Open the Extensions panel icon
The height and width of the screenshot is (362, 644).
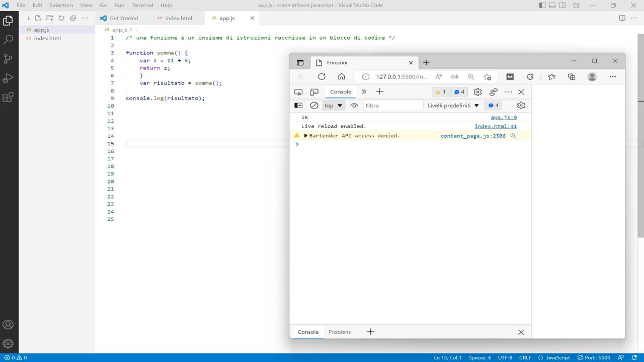(8, 98)
